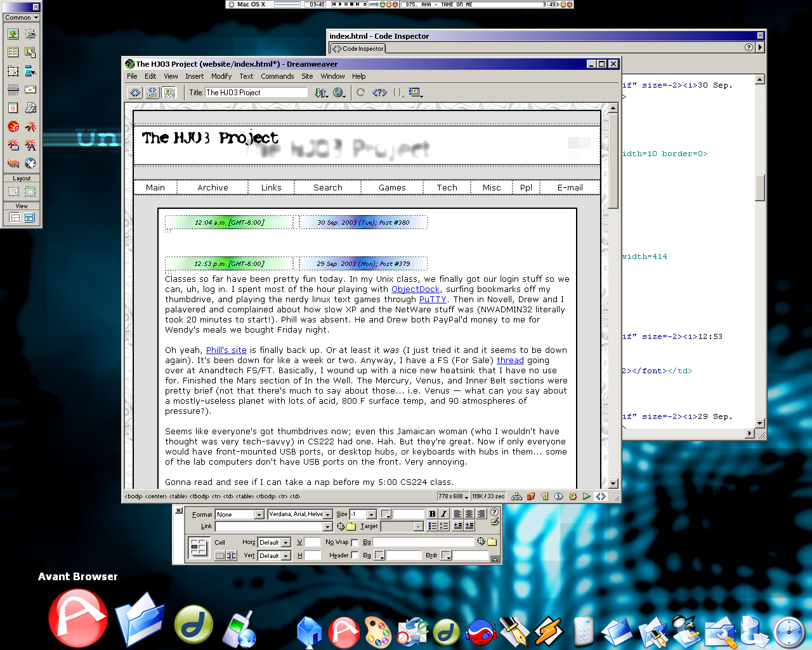Insert a Flash Text object
812x650 pixels.
click(30, 145)
